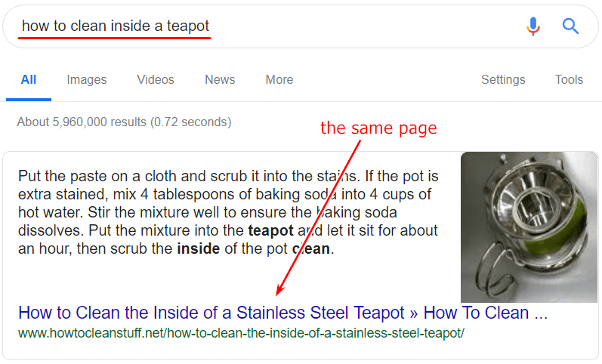Click the bold word 'inside' in snippet
The image size is (602, 364).
click(198, 248)
